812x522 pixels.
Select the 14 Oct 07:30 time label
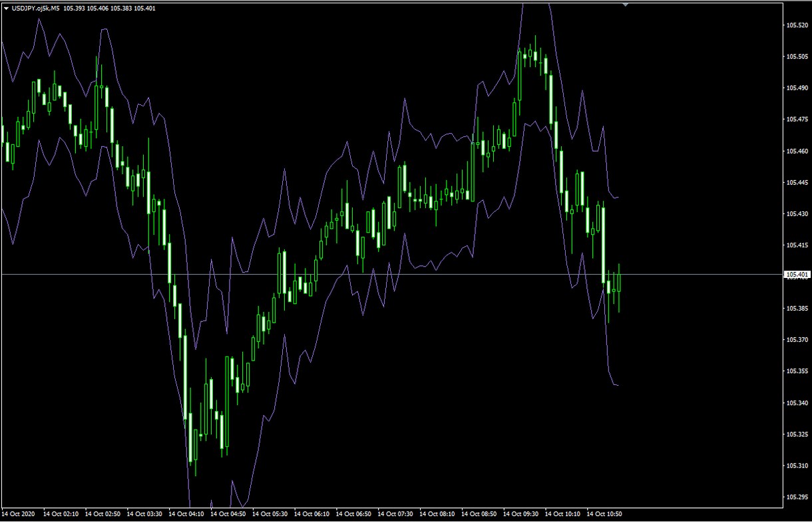tap(395, 514)
